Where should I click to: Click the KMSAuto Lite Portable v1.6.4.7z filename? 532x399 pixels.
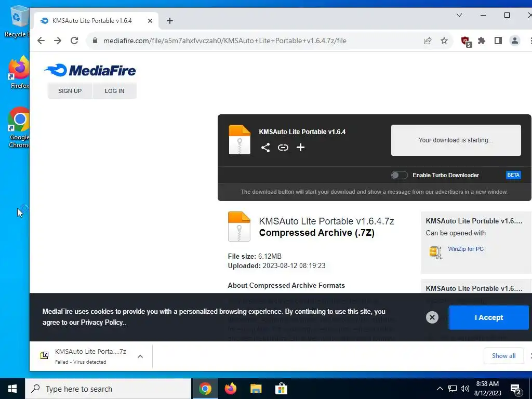326,221
